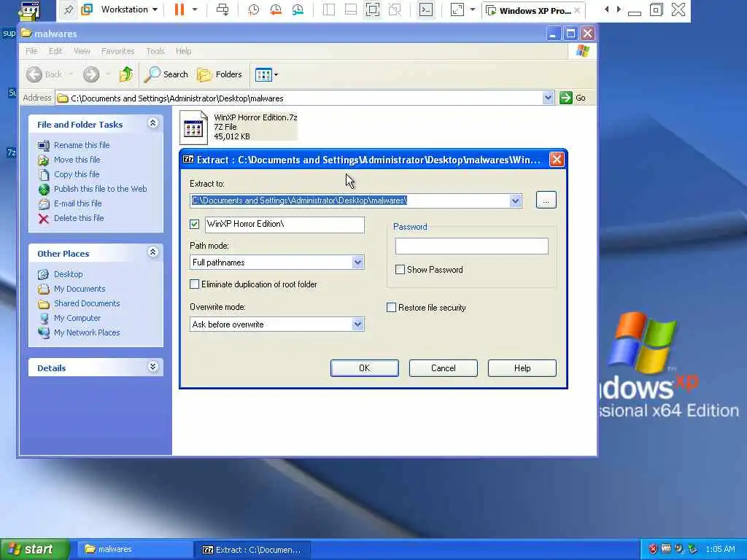Check the Show Password checkbox
This screenshot has width=747, height=560.
pos(400,270)
